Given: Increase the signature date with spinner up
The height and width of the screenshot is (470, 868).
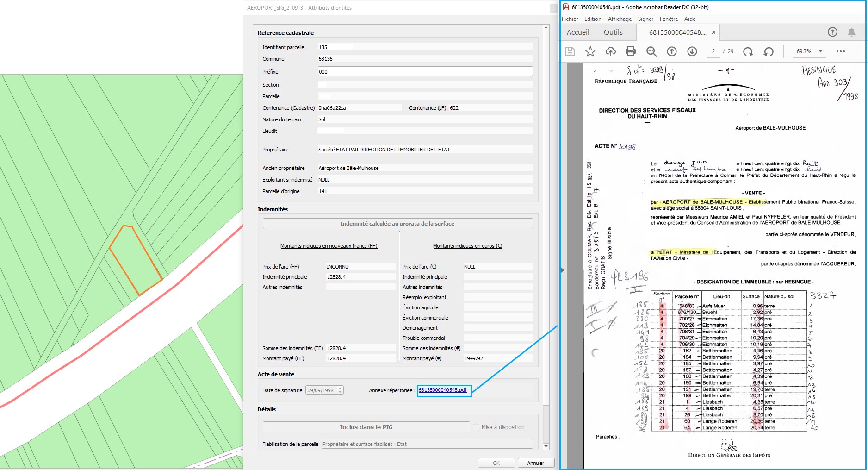Looking at the screenshot, I should [x=341, y=388].
